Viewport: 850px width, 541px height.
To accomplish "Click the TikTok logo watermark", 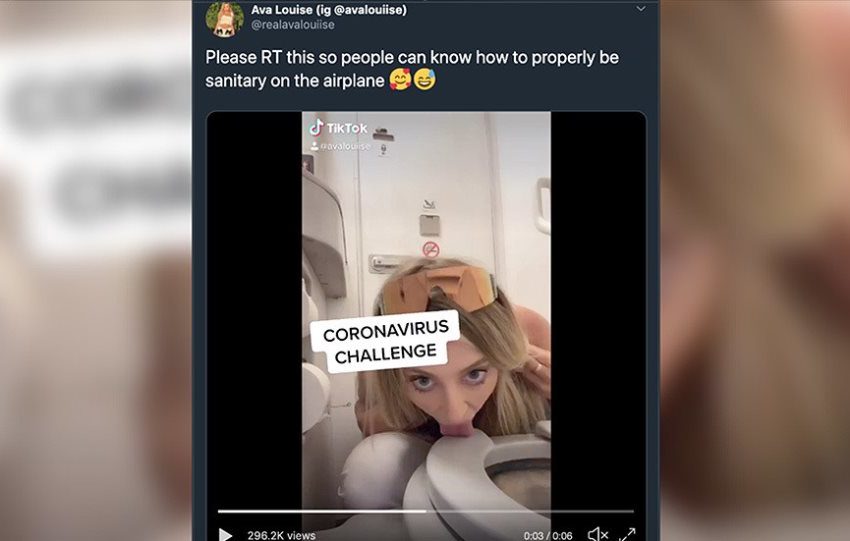I will pos(338,128).
